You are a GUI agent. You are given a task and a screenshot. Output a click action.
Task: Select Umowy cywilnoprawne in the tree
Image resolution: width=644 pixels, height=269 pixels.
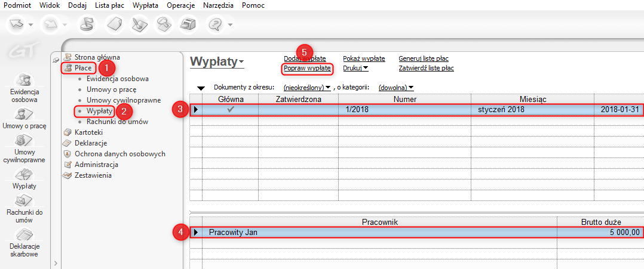tap(124, 100)
